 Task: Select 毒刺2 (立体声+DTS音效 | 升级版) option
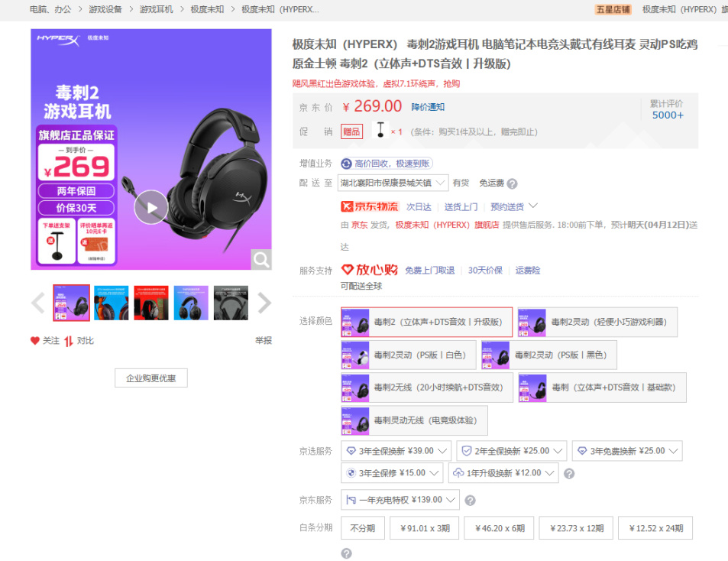pos(427,322)
